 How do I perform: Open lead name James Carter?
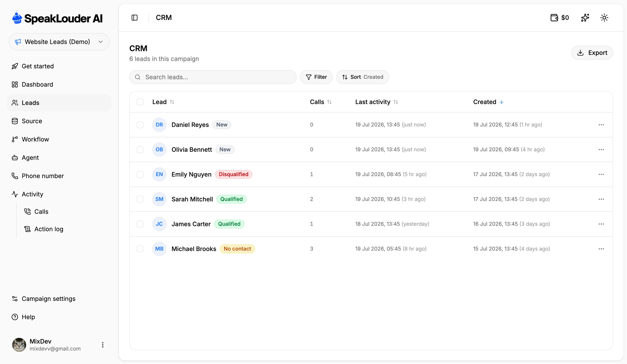point(191,224)
